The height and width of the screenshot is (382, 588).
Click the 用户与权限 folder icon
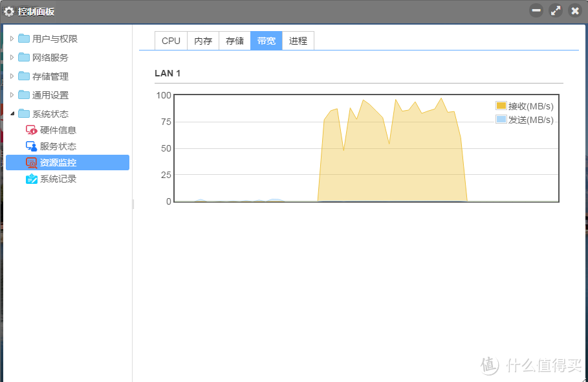coord(24,38)
